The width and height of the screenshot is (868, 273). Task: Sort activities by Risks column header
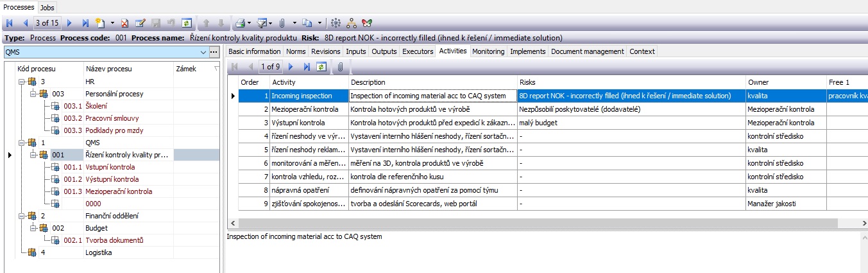click(631, 82)
